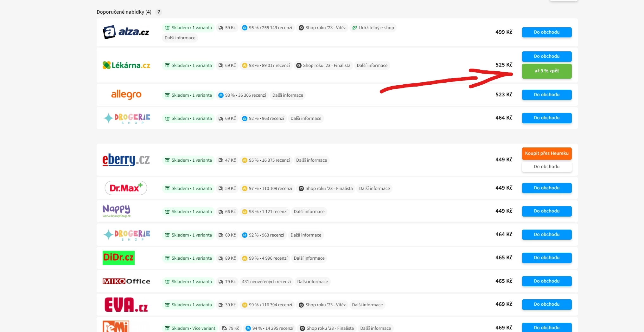This screenshot has height=332, width=644.
Task: Click the DiDr.cz logo
Action: pos(118,258)
